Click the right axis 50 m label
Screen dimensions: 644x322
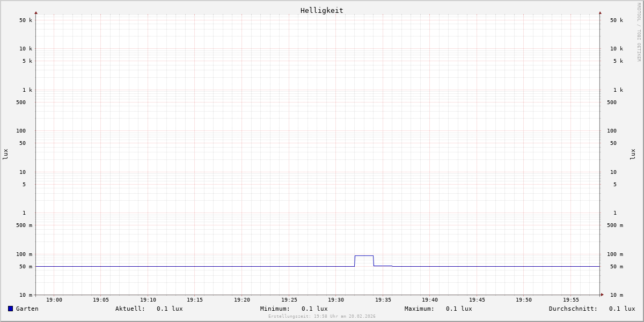tap(617, 267)
